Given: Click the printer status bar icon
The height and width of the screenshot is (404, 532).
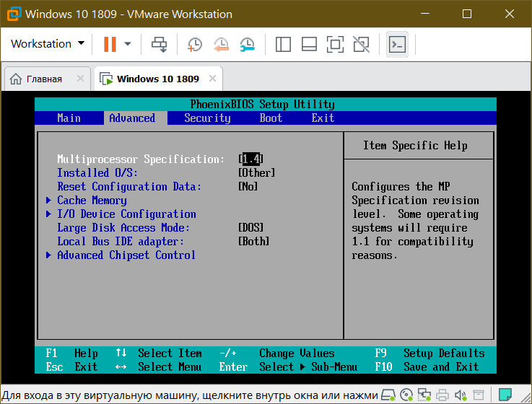Looking at the screenshot, I should click(442, 395).
